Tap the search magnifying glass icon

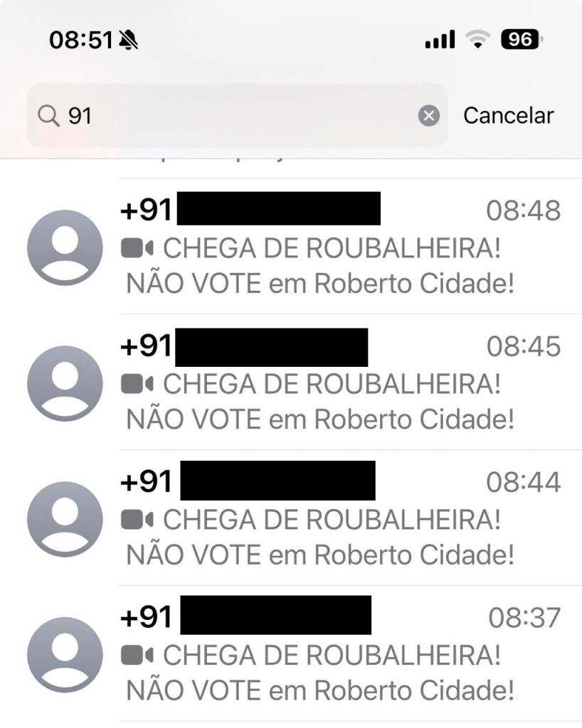(x=49, y=115)
